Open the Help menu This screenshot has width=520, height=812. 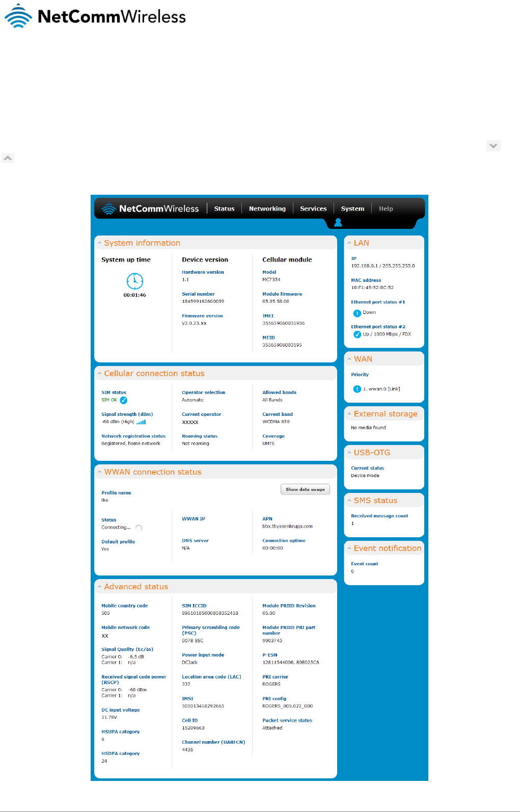386,208
